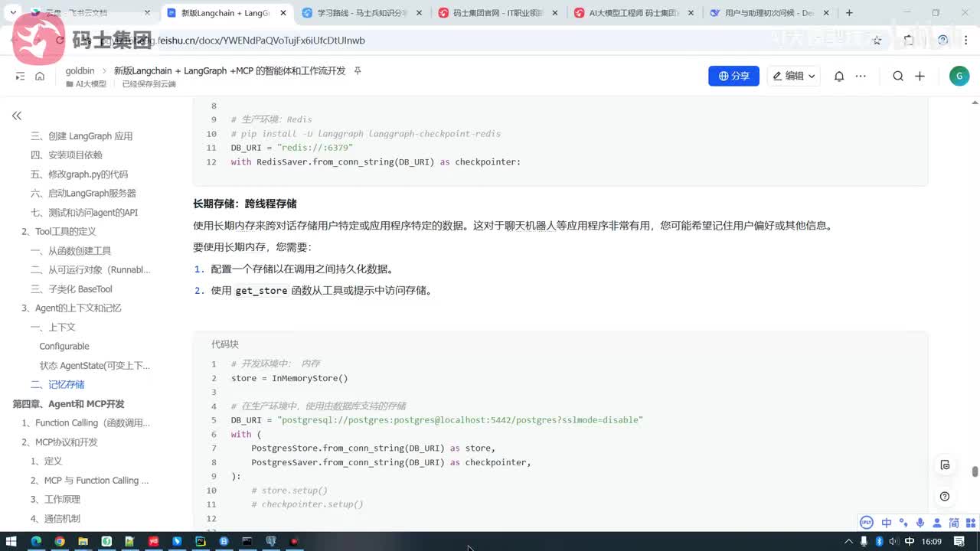Show hidden tray icons chevron
Image resolution: width=980 pixels, height=551 pixels.
849,541
